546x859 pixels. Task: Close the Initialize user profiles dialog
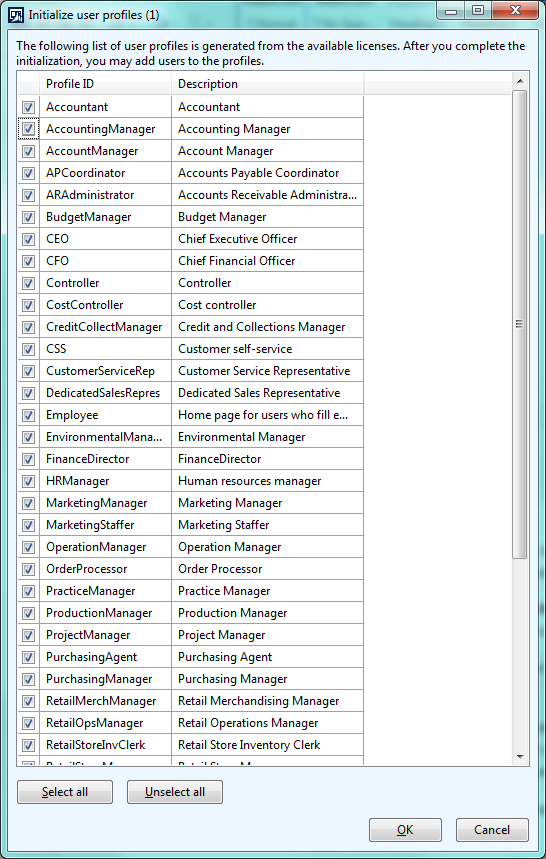pyautogui.click(x=515, y=10)
